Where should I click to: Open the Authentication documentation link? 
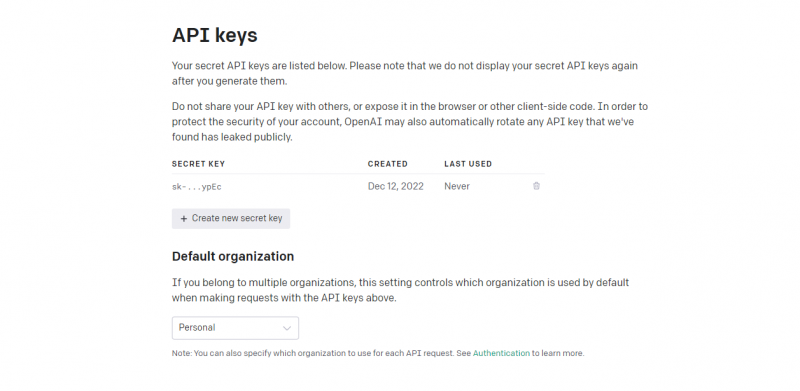[501, 353]
